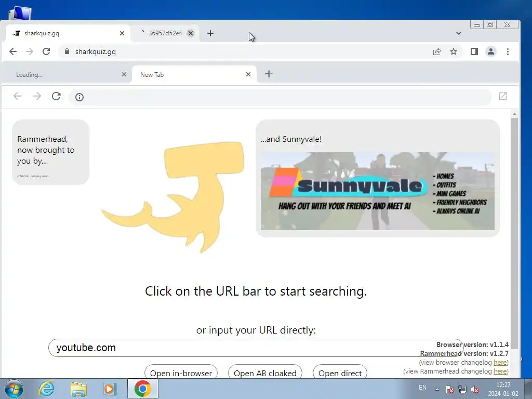Close the inner New Tab tab
532x399 pixels.
pos(248,74)
